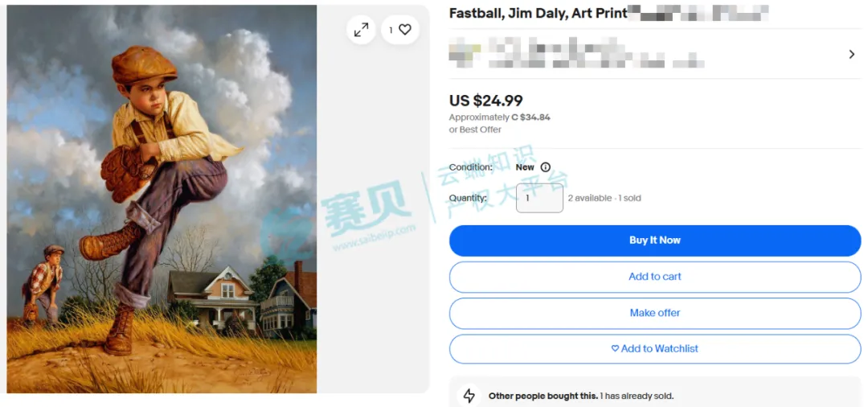Expand the product image to fullscreen
This screenshot has width=868, height=407.
tap(362, 30)
